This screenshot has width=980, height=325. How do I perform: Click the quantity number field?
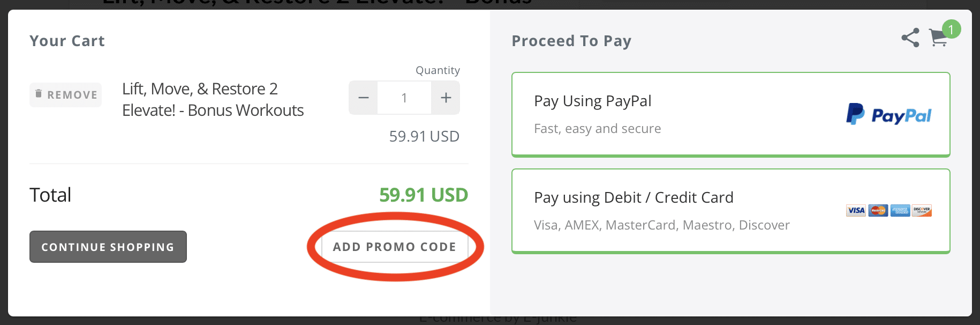[x=404, y=98]
